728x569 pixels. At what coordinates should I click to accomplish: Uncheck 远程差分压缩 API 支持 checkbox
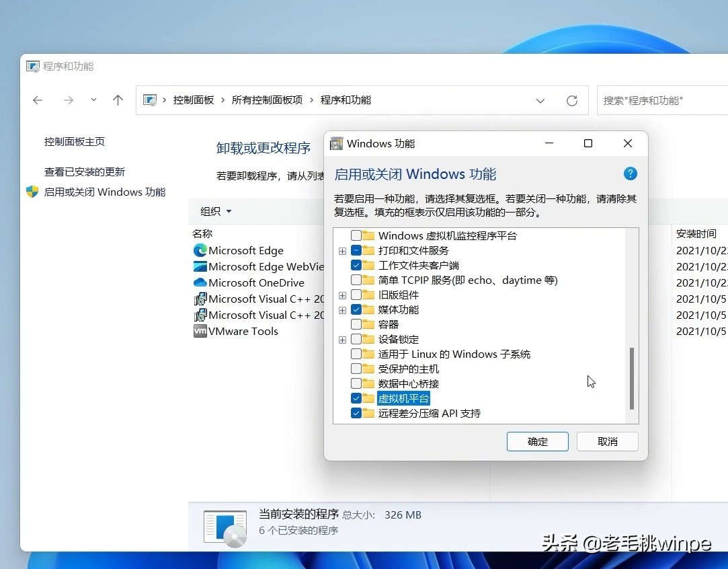click(x=356, y=413)
